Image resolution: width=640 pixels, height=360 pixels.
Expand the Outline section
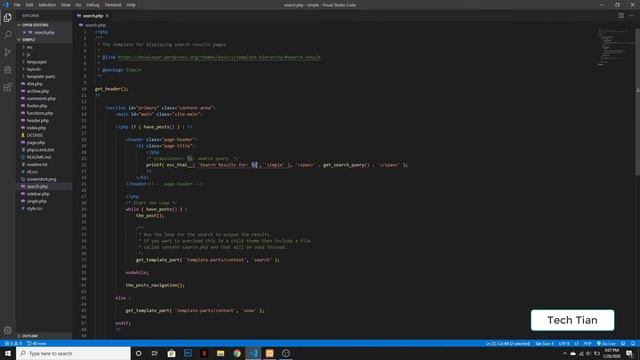29,336
